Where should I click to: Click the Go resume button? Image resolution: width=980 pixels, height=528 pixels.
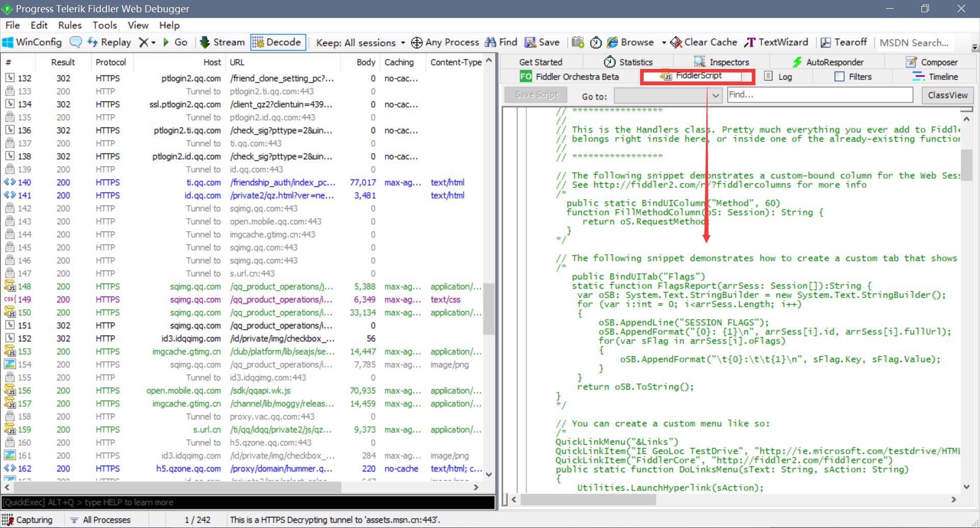pos(175,42)
